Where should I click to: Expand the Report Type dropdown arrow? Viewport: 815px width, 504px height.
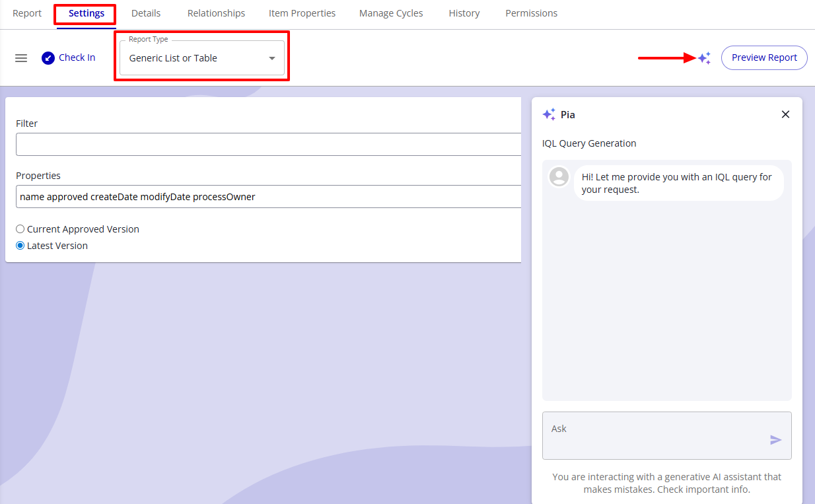coord(272,58)
